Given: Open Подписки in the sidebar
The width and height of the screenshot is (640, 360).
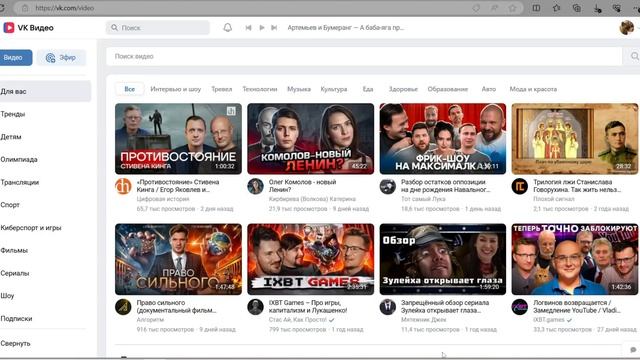Looking at the screenshot, I should tap(16, 318).
